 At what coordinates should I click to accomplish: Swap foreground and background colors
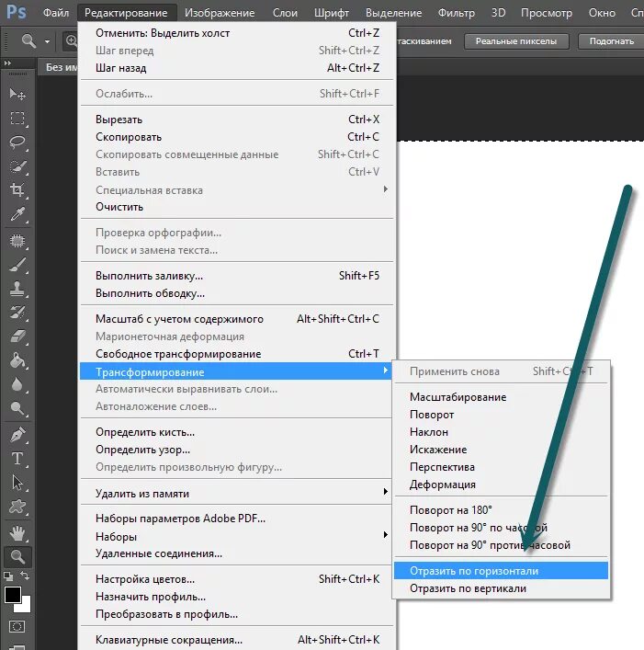(25, 576)
